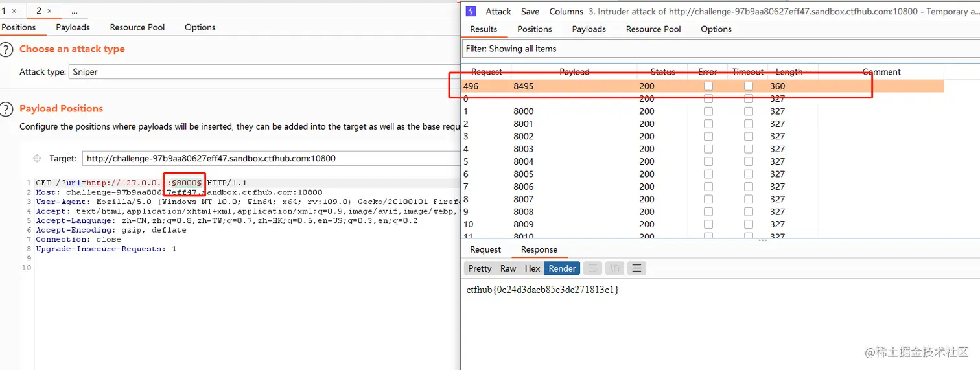Click the User-Agent line in request editor
The image size is (980, 370).
[248, 202]
